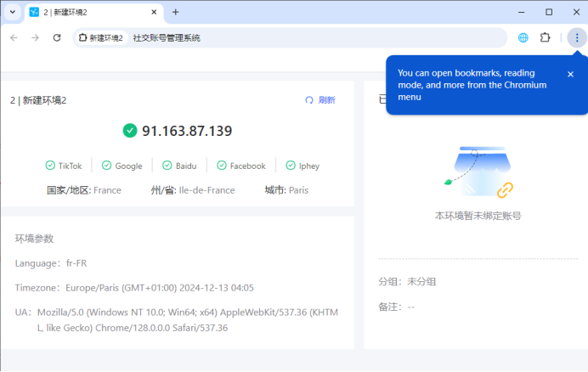Close the 新建环境2 tab
Screen dimensions: 588x372
(154, 13)
